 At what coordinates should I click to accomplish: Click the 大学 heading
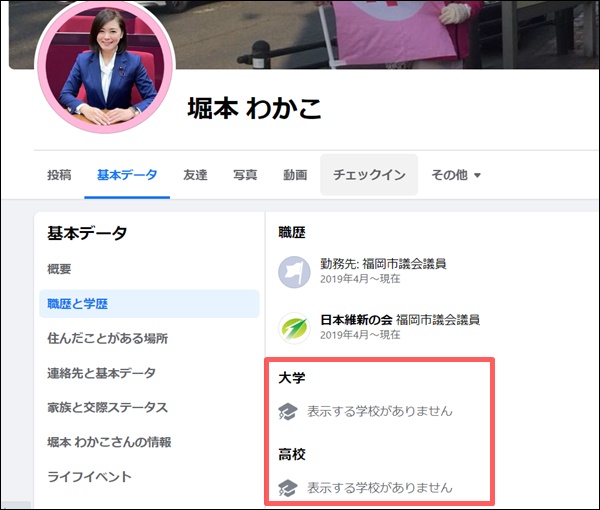[292, 378]
